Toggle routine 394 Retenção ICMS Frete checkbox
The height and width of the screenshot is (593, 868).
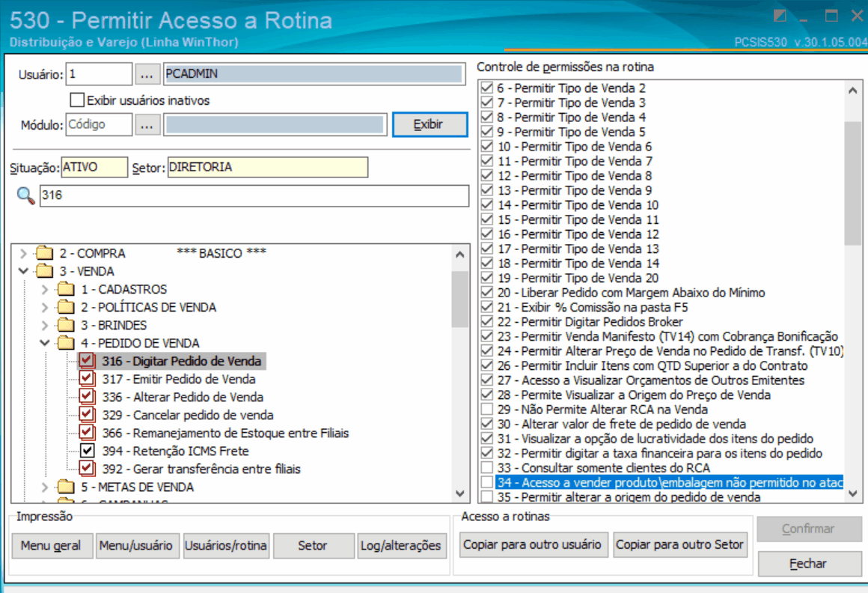(x=87, y=451)
